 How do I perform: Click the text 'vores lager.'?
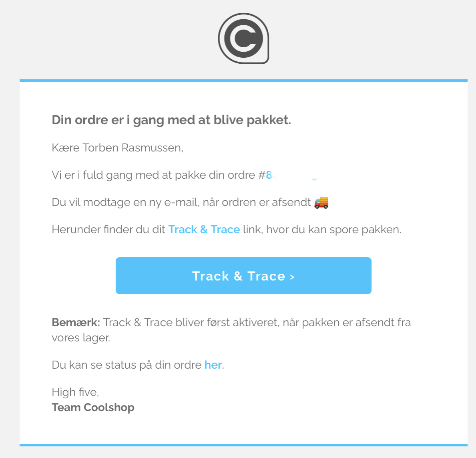pos(81,338)
